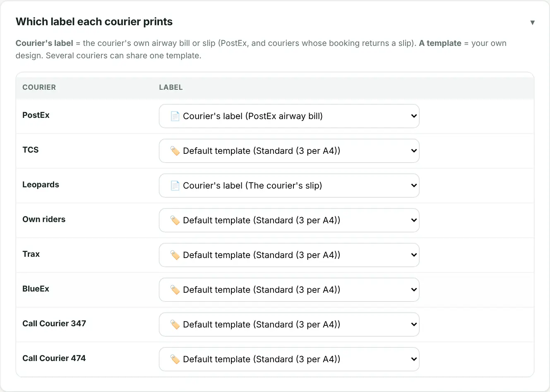
Task: Click the tag icon in the Call Courier 474 row
Action: point(175,359)
